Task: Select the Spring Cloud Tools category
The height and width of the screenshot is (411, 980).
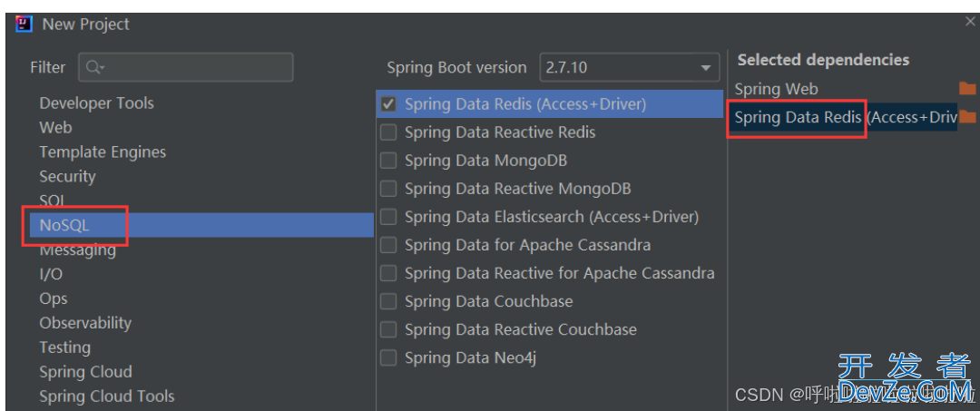Action: 107,396
